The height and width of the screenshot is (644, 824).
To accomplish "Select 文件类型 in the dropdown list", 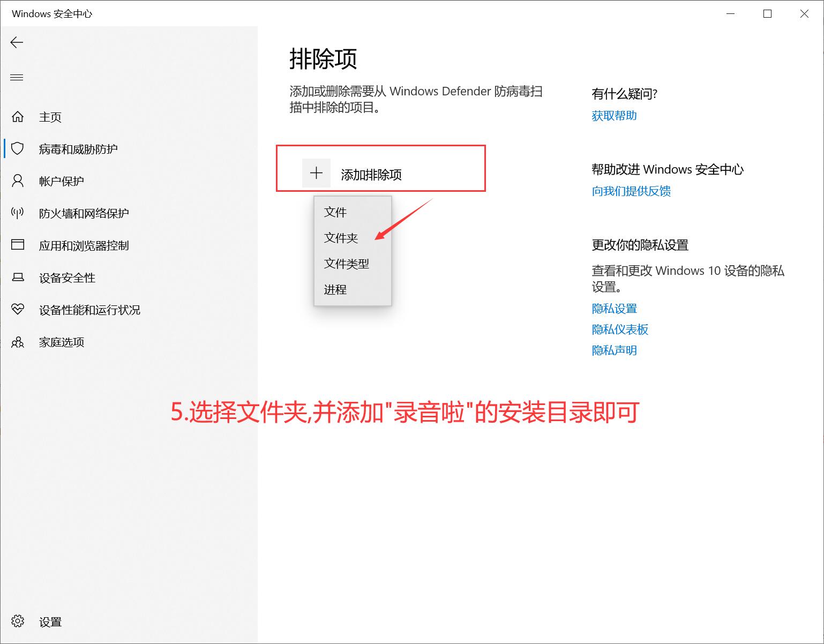I will click(346, 264).
